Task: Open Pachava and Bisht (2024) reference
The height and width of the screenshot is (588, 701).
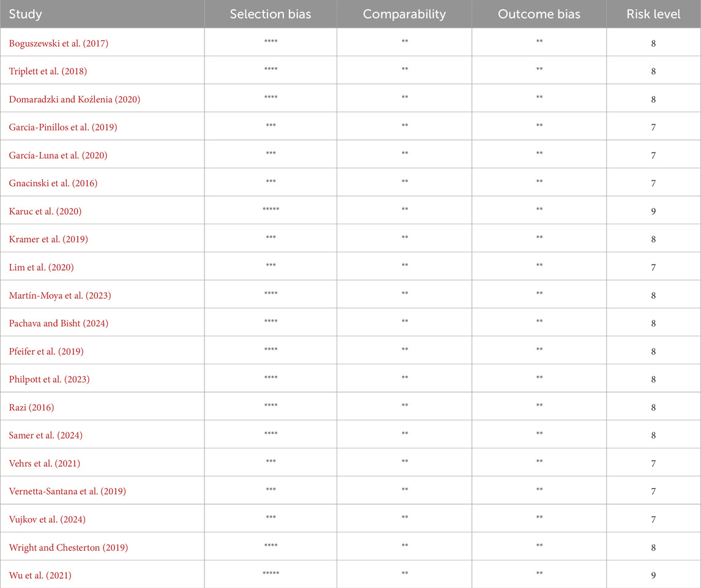Action: (x=59, y=323)
